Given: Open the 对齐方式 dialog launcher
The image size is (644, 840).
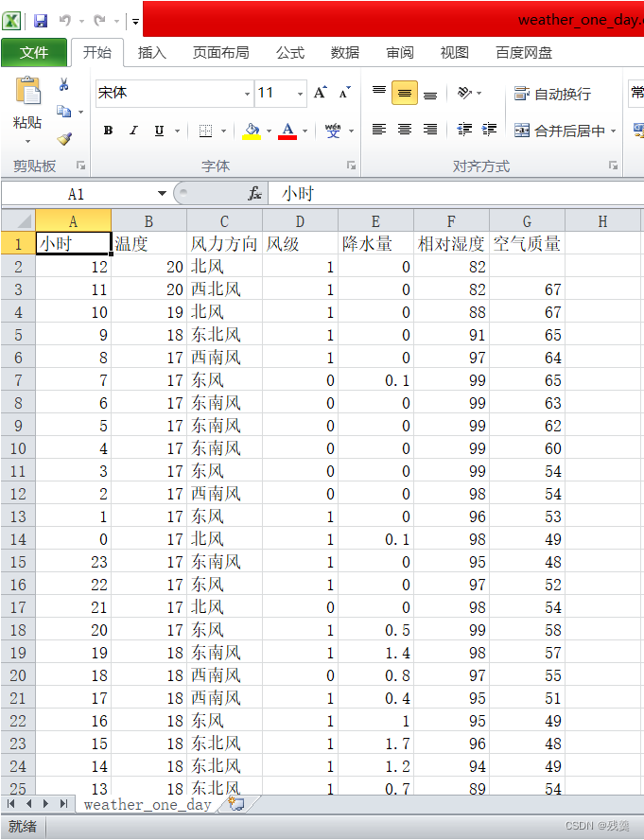Looking at the screenshot, I should tap(614, 166).
